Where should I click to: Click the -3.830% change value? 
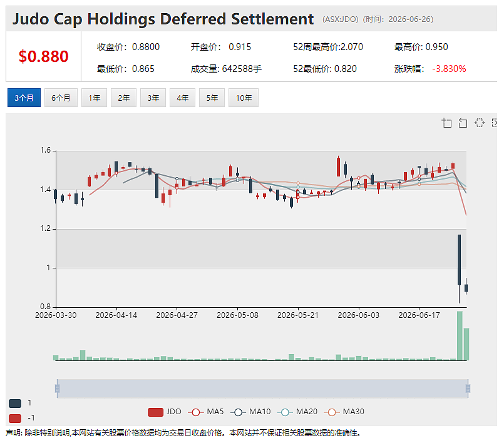[x=449, y=69]
